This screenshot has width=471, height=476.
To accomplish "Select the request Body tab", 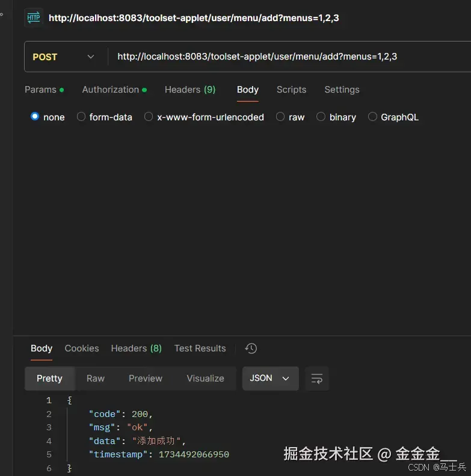I will click(x=248, y=90).
